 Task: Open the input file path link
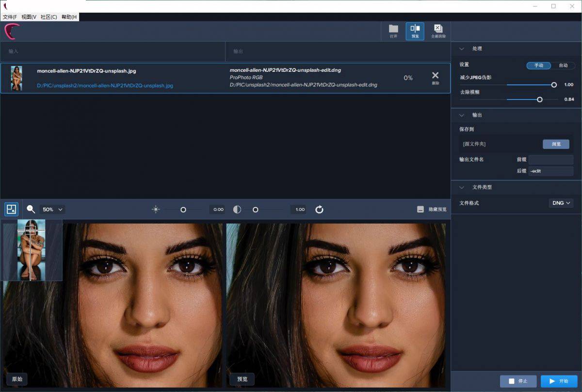105,86
